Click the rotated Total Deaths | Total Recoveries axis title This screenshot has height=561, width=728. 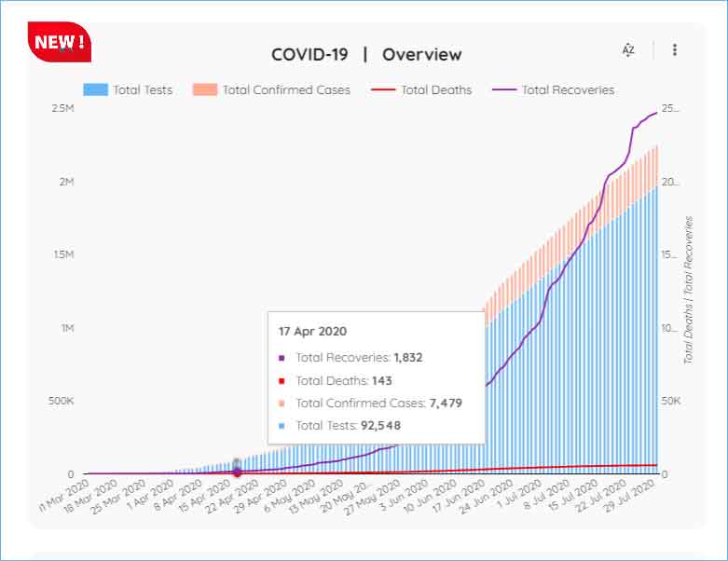(689, 289)
